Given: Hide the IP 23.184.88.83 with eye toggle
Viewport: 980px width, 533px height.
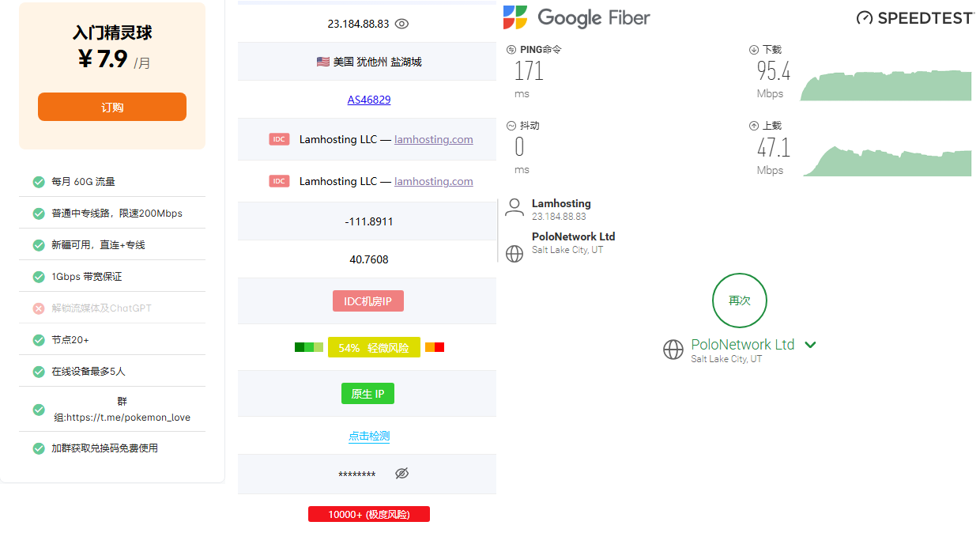Looking at the screenshot, I should pyautogui.click(x=401, y=24).
